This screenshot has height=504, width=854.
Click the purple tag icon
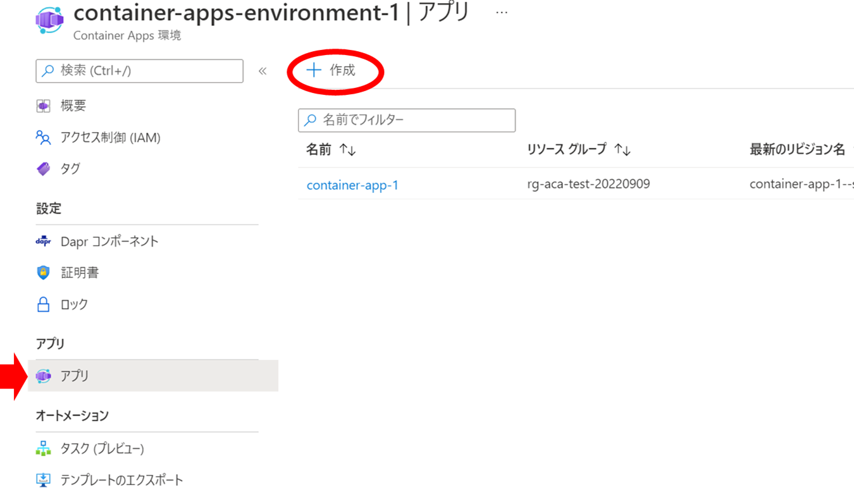[x=43, y=169]
